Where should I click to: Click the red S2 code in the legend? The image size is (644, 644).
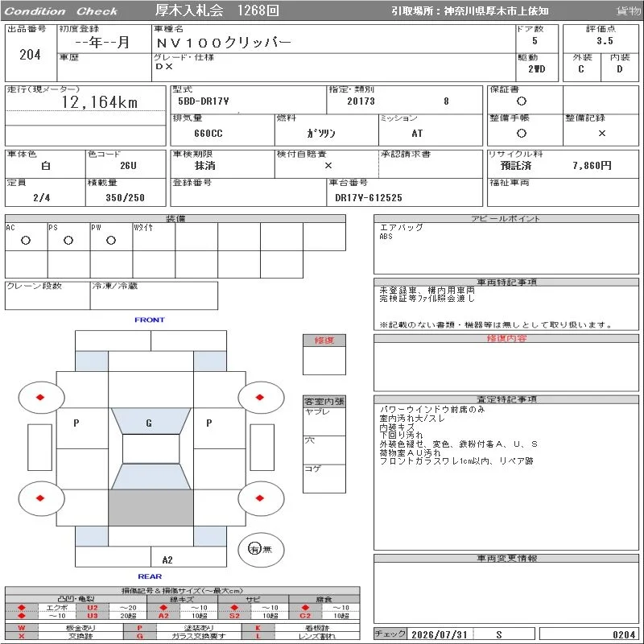tap(234, 616)
